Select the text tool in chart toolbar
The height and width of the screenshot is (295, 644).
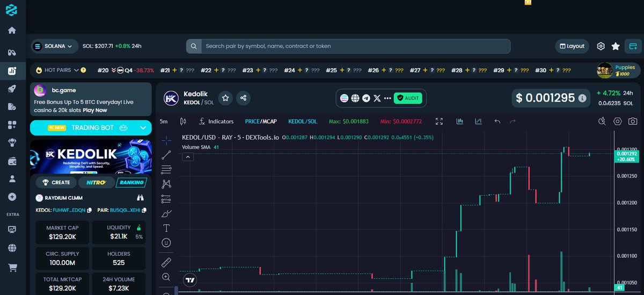tap(166, 228)
